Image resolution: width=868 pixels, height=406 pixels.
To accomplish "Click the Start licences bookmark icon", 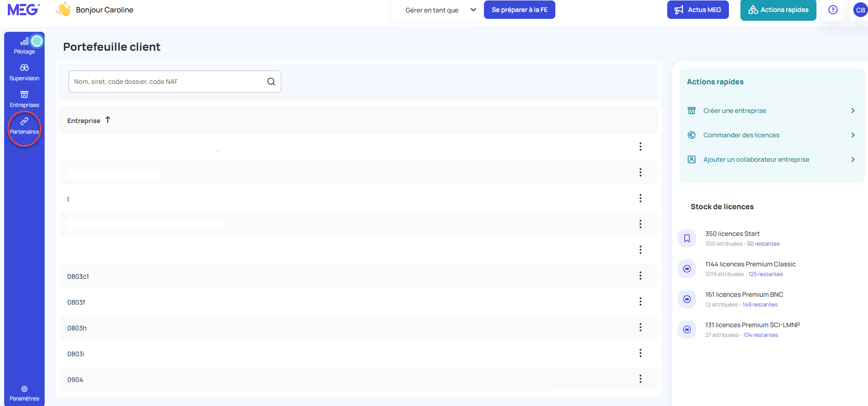I will pos(687,238).
